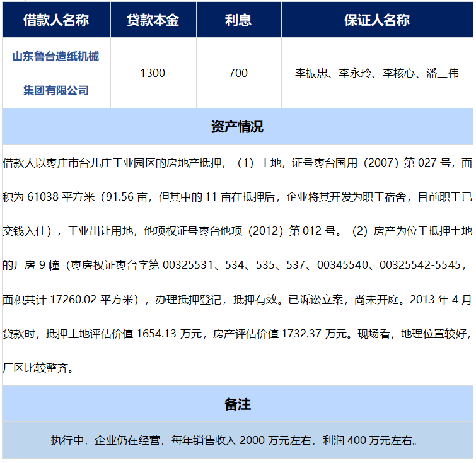Click the 利息 column header
The height and width of the screenshot is (463, 476).
(x=238, y=20)
